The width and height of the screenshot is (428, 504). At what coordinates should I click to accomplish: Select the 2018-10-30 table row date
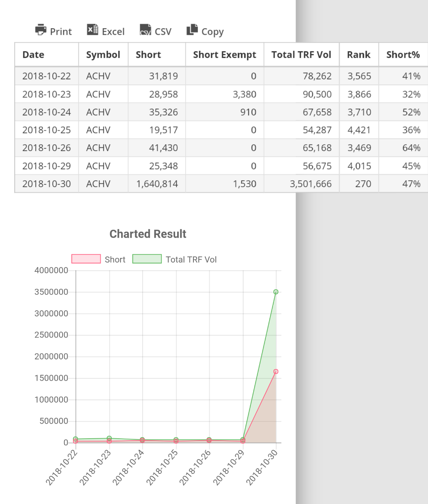point(46,184)
